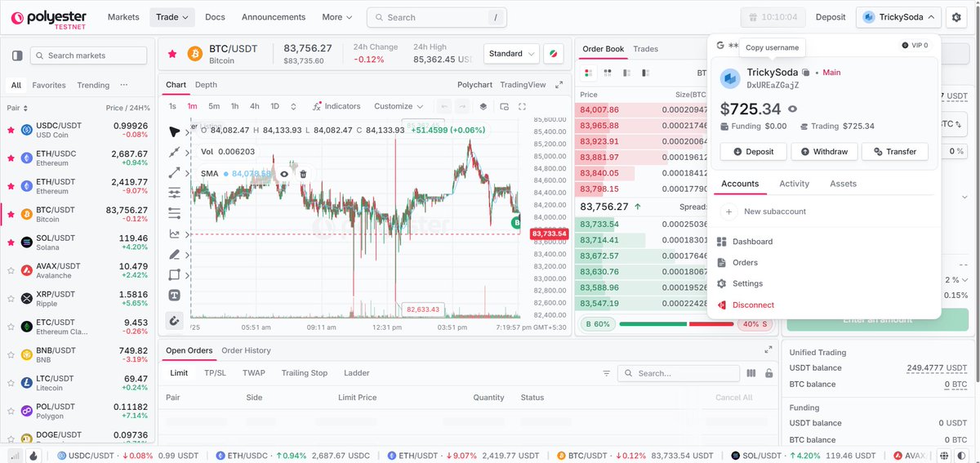Favorite LTC/USDT in market list
Viewport: 980px width, 463px height.
(x=11, y=383)
